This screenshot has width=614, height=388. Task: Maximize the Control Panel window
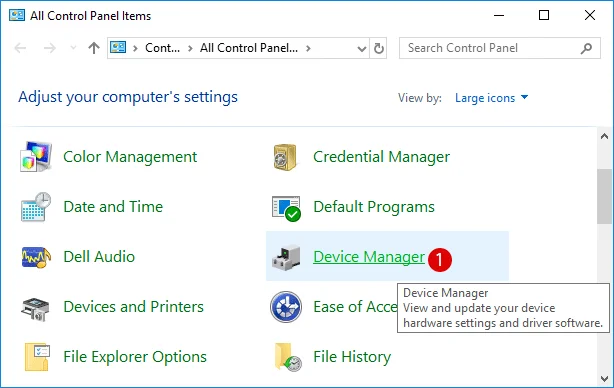(x=544, y=16)
